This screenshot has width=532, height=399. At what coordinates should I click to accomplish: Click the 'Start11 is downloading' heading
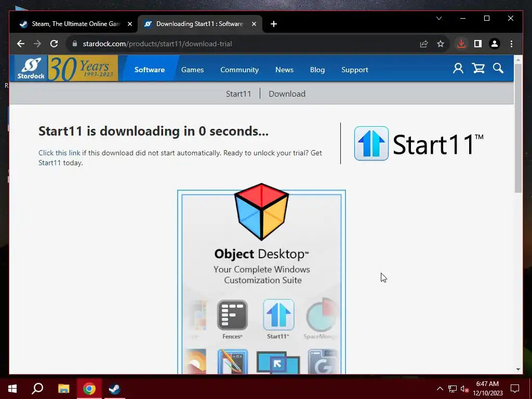tap(153, 131)
